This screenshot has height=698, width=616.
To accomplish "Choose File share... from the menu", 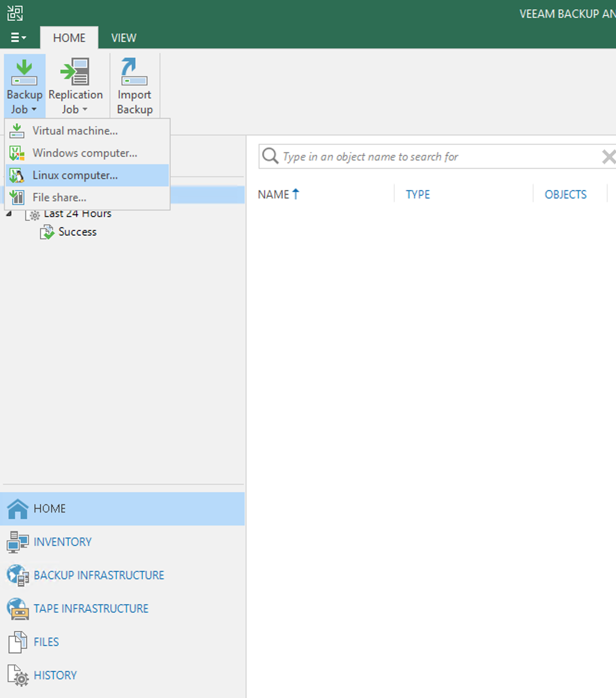I will coord(87,197).
